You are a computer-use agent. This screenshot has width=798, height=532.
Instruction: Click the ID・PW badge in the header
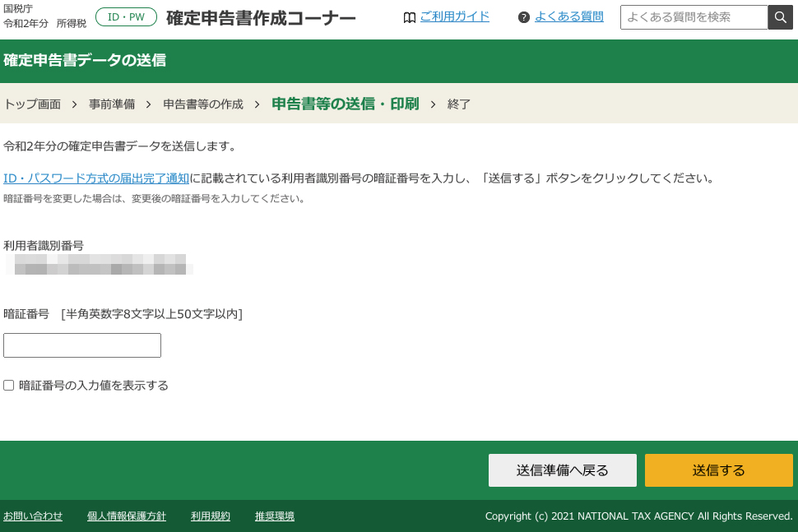click(126, 15)
